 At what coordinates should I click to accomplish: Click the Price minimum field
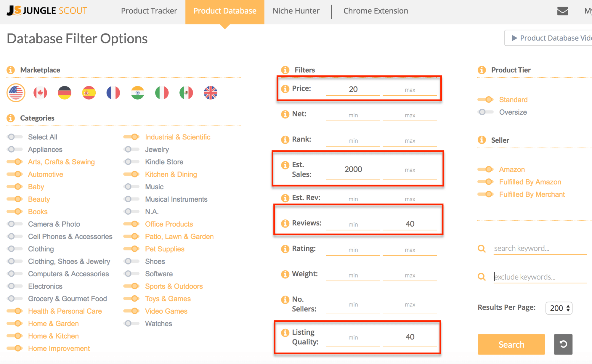click(x=353, y=89)
